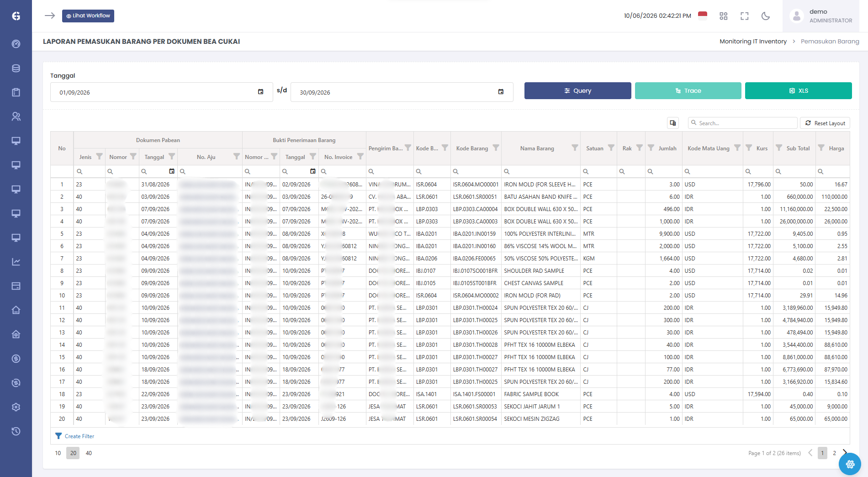
Task: Open the history clock icon in sidebar
Action: [16, 431]
